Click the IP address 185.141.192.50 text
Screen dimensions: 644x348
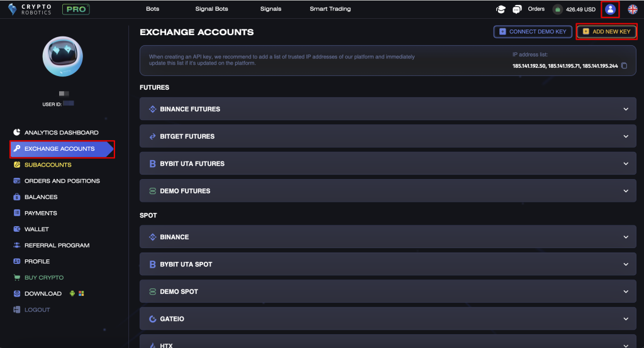(529, 66)
